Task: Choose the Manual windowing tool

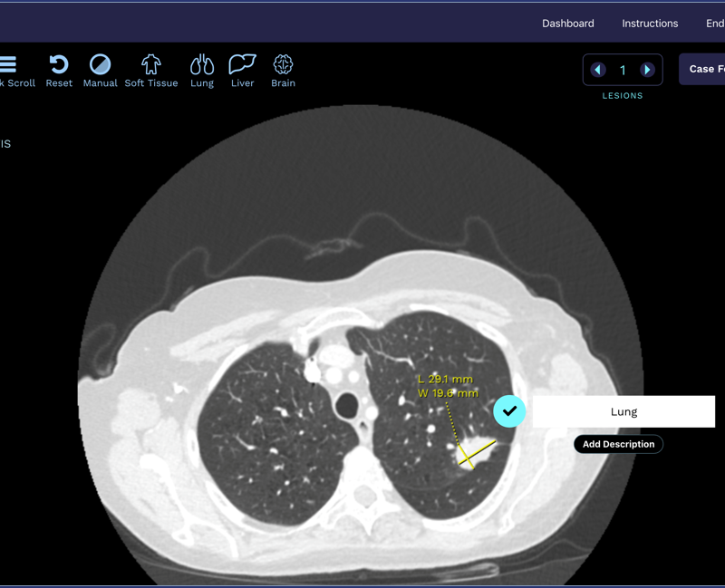Action: coord(100,64)
